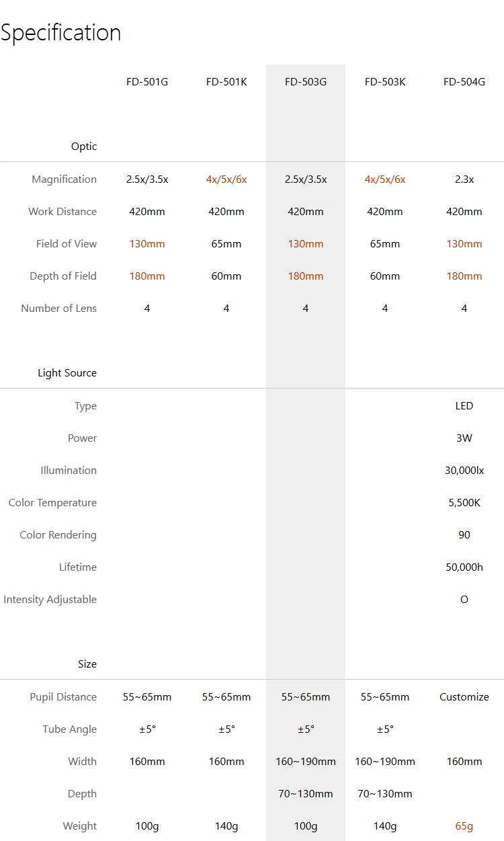The image size is (504, 841).
Task: Select the 5,500K color temperature value
Action: (x=464, y=503)
